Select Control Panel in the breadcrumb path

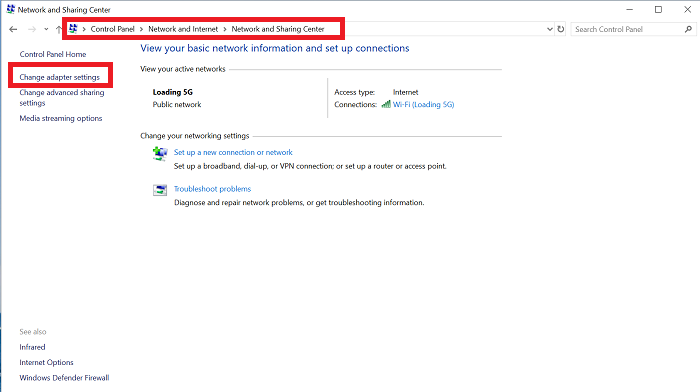(112, 29)
